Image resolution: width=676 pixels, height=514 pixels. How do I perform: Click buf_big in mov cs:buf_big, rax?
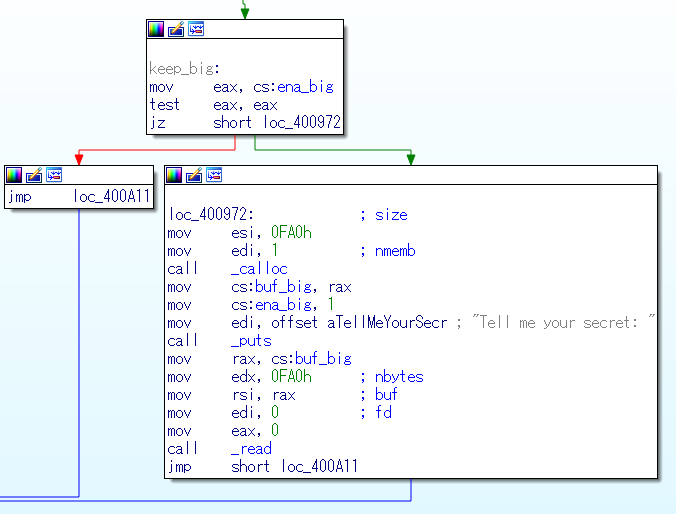(283, 287)
